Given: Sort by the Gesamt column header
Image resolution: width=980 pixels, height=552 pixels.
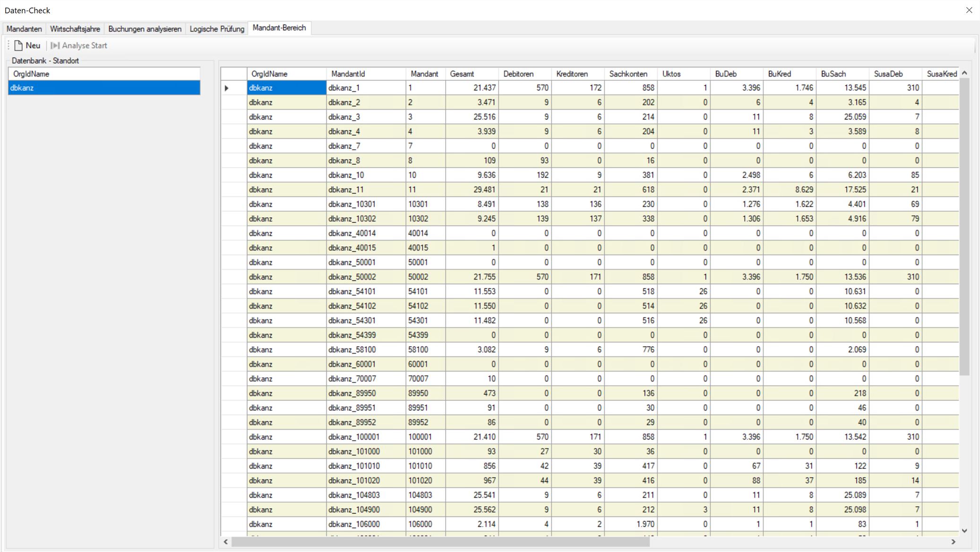Looking at the screenshot, I should tap(472, 74).
